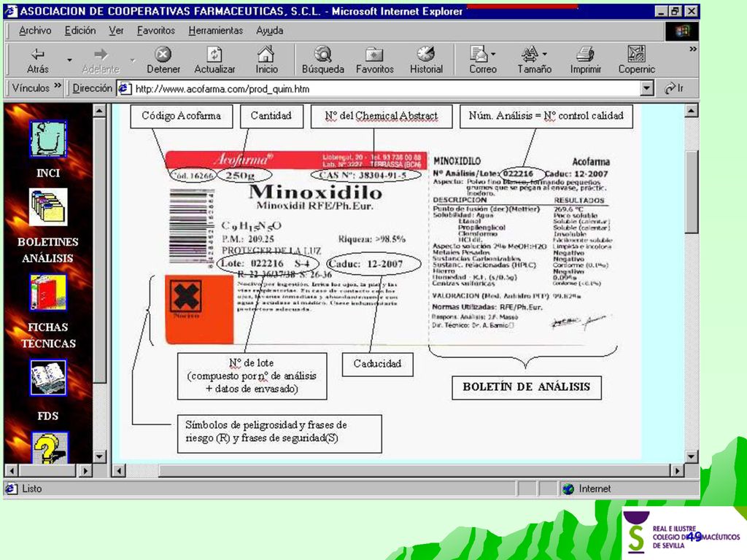Click the Núm. Análisis control calidad label
Screen dimensions: 747x560
point(546,116)
